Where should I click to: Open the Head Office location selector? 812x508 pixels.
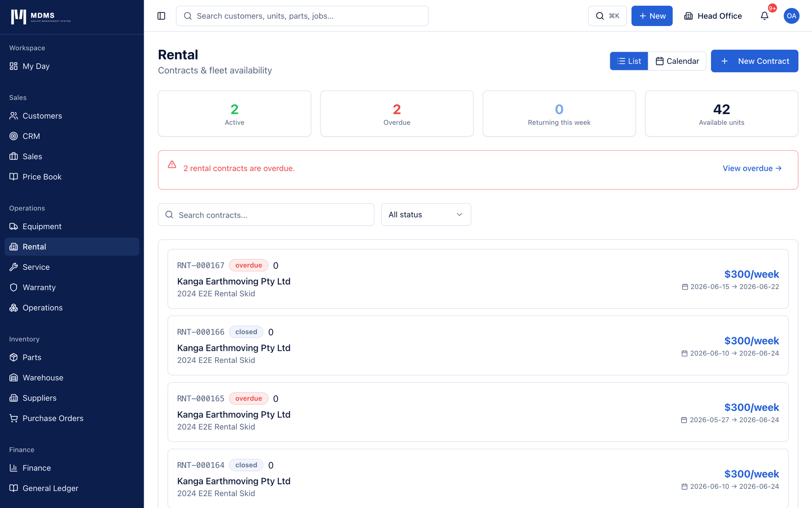(713, 16)
